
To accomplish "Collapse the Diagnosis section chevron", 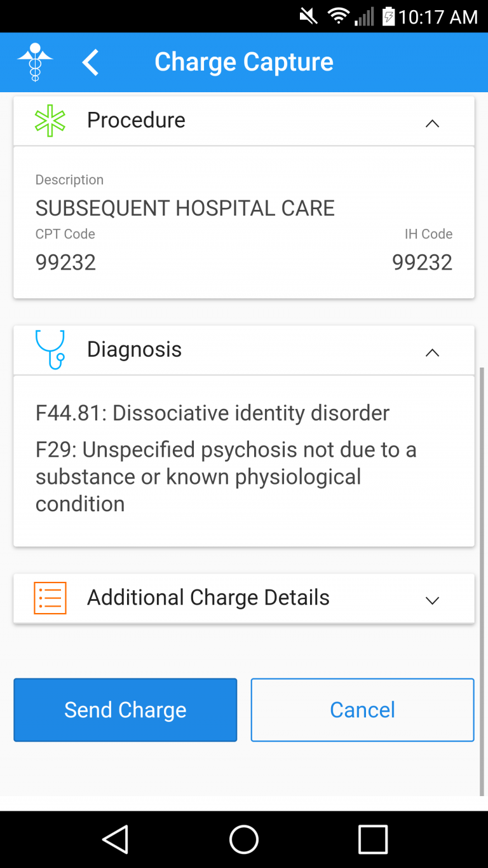I will [x=432, y=352].
